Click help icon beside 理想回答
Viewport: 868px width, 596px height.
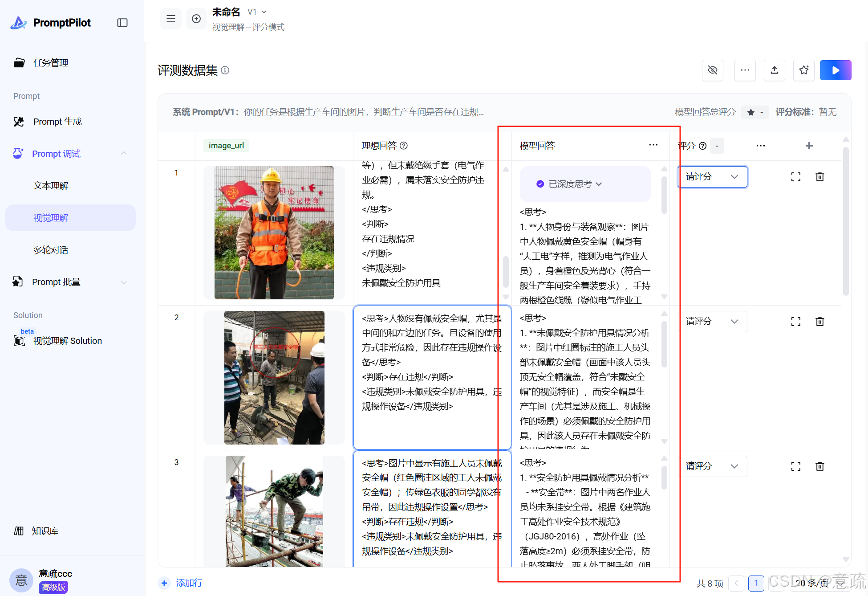tap(404, 146)
